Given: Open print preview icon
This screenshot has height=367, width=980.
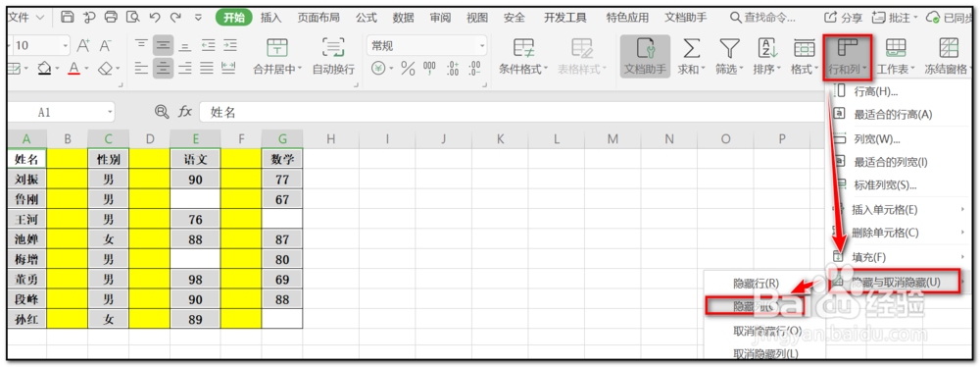Looking at the screenshot, I should [132, 18].
